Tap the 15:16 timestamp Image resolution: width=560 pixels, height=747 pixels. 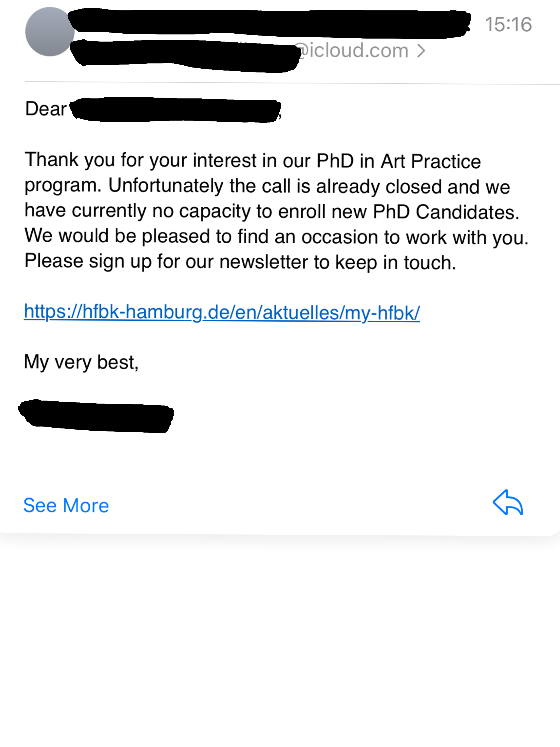[508, 24]
